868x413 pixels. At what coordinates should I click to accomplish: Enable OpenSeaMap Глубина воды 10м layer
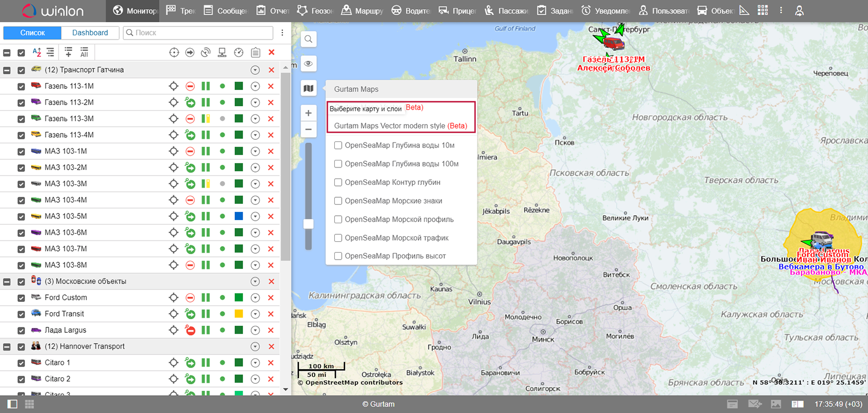[x=338, y=145]
